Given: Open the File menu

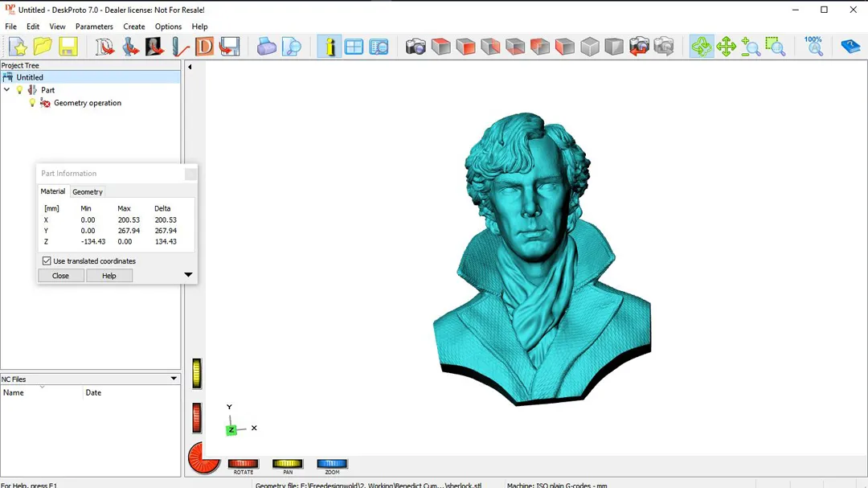Looking at the screenshot, I should (10, 27).
